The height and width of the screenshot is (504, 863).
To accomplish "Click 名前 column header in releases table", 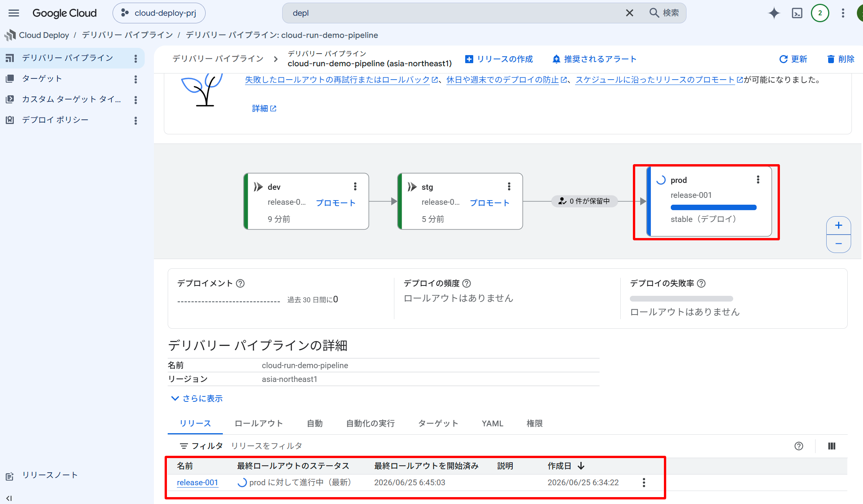I will (185, 466).
